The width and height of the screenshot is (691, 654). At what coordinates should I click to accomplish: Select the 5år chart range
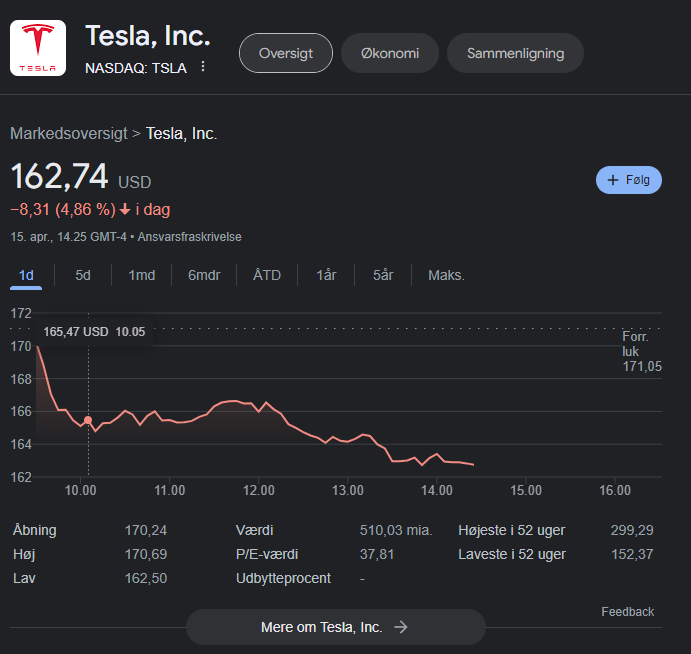coord(383,275)
